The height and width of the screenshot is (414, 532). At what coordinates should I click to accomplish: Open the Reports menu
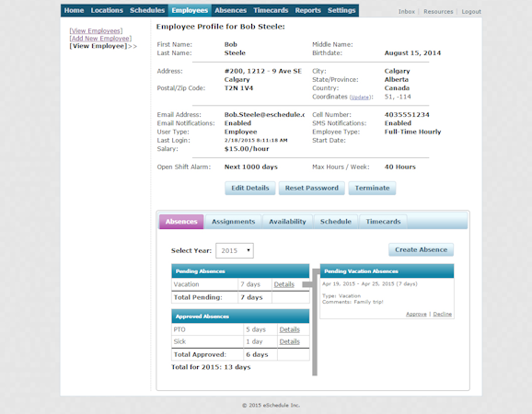click(x=307, y=10)
